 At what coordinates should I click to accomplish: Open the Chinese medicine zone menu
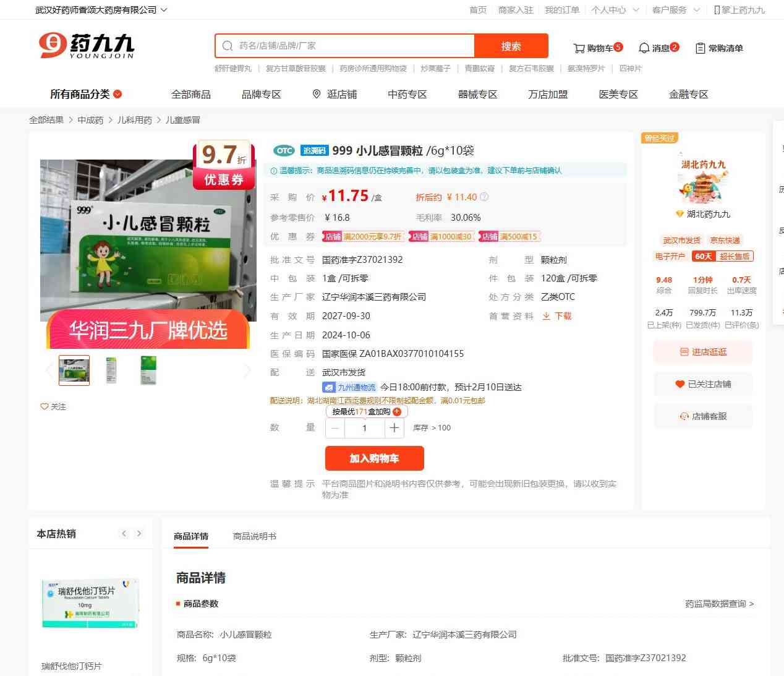tap(407, 94)
